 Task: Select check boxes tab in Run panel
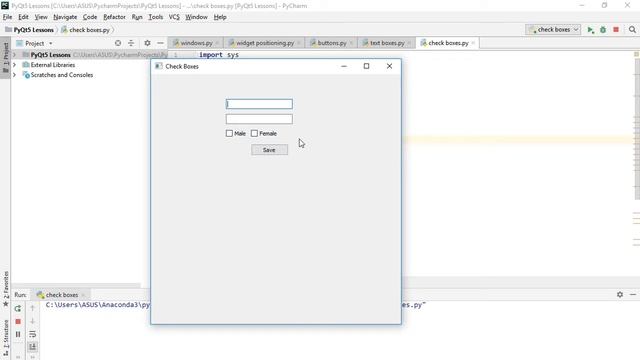tap(61, 295)
